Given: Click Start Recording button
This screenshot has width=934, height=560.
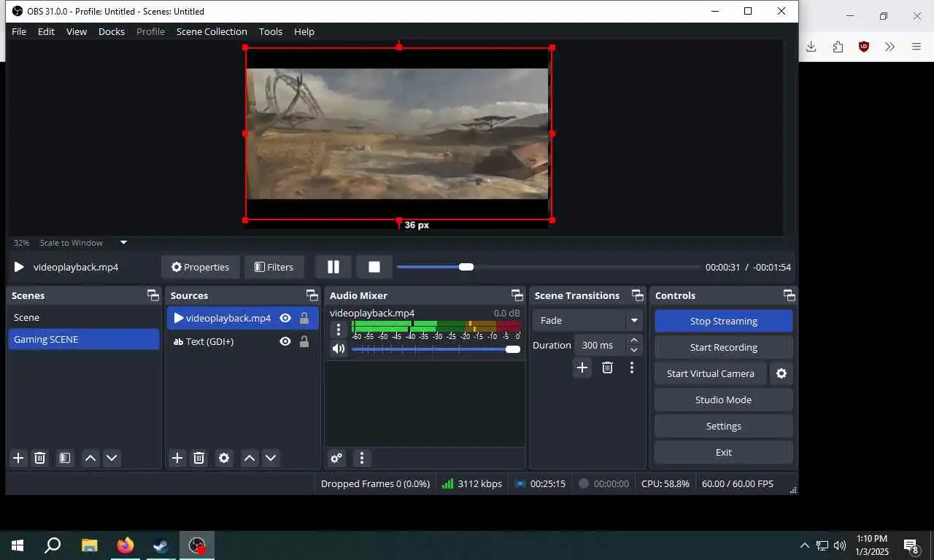Looking at the screenshot, I should coord(724,347).
